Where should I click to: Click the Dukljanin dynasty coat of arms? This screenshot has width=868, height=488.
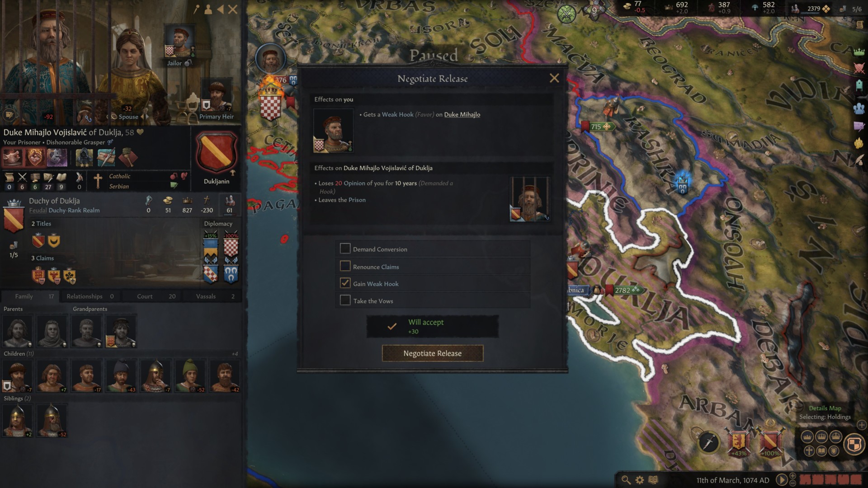[216, 153]
